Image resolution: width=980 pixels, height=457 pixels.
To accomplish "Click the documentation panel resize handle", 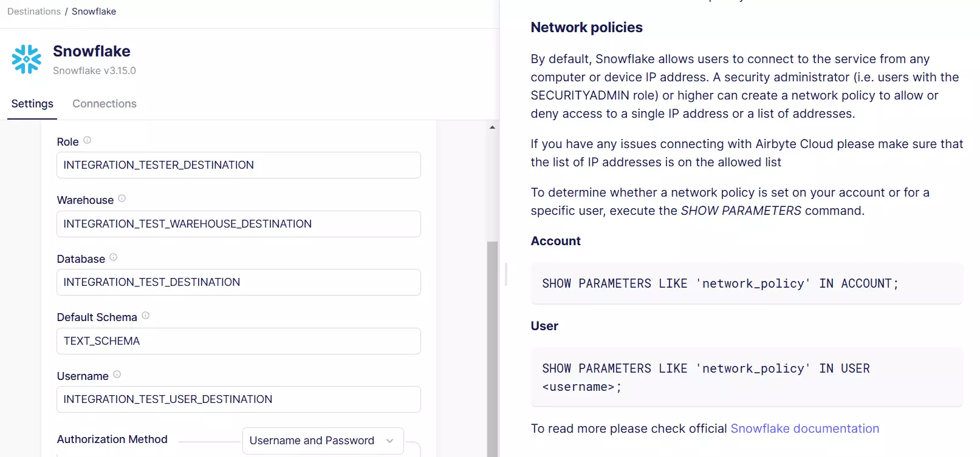I will click(506, 274).
